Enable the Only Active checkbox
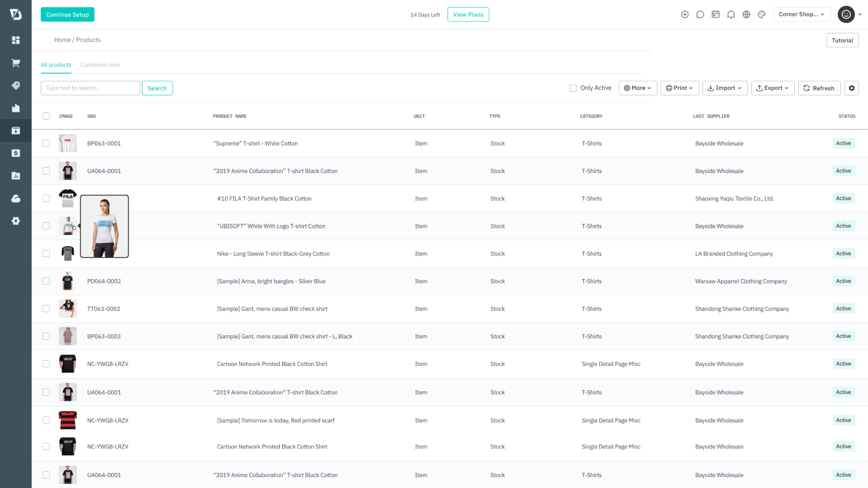This screenshot has height=488, width=868. pyautogui.click(x=573, y=88)
